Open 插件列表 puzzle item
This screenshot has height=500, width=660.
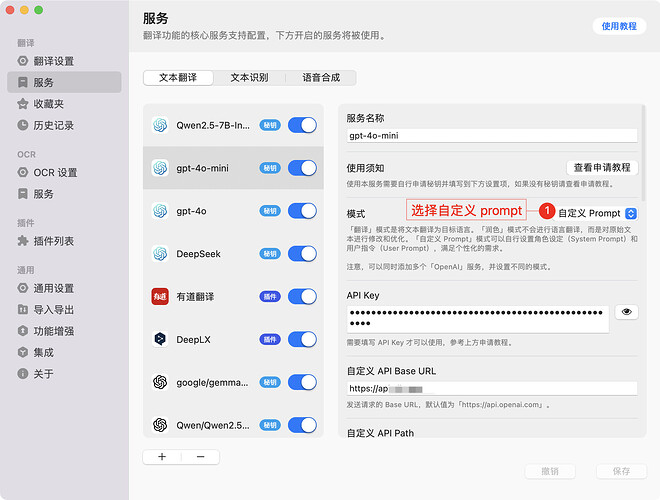(64, 241)
